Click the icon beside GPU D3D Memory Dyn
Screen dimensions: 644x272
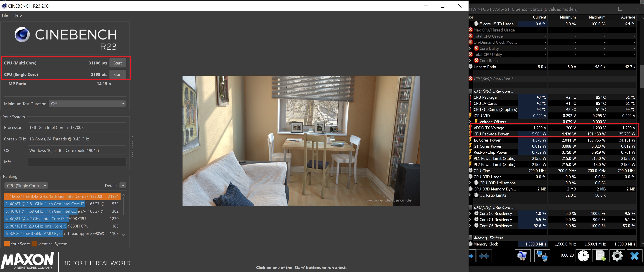pyautogui.click(x=471, y=189)
